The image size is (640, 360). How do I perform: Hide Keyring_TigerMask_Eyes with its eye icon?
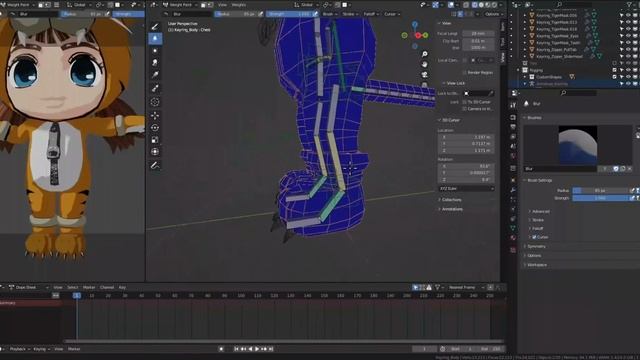click(629, 36)
